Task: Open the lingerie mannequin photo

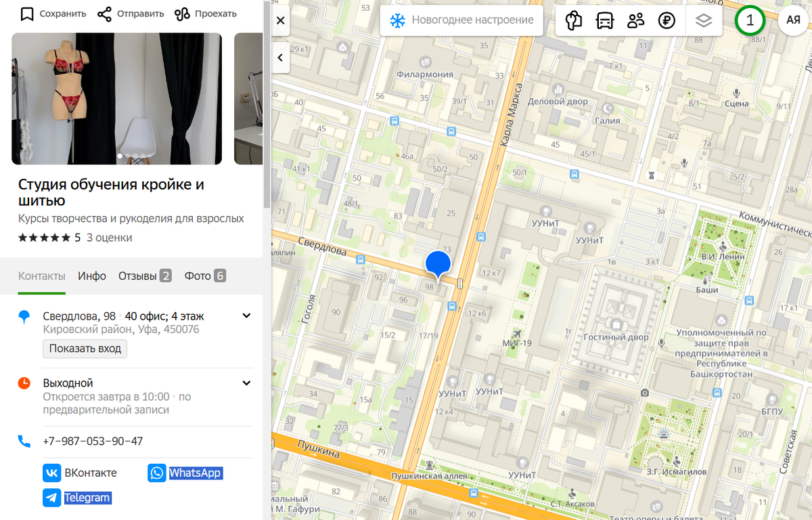Action: [116, 99]
